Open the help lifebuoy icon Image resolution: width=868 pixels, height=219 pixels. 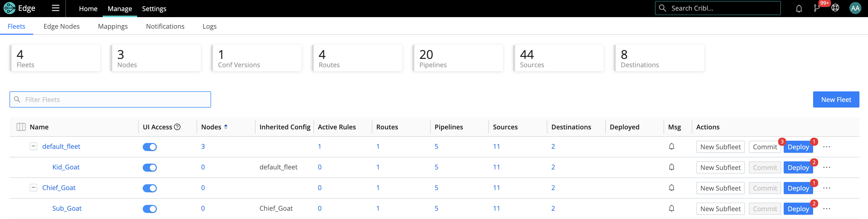[x=835, y=8]
